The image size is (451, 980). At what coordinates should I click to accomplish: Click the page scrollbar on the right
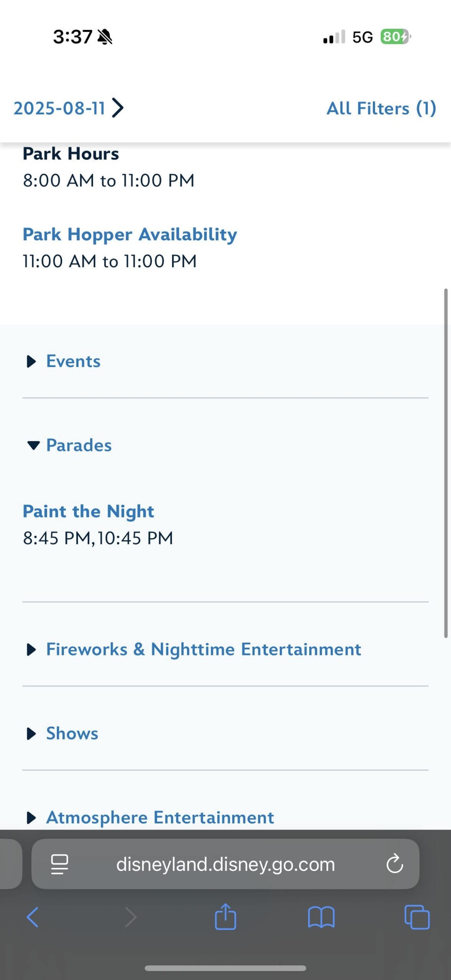[446, 463]
